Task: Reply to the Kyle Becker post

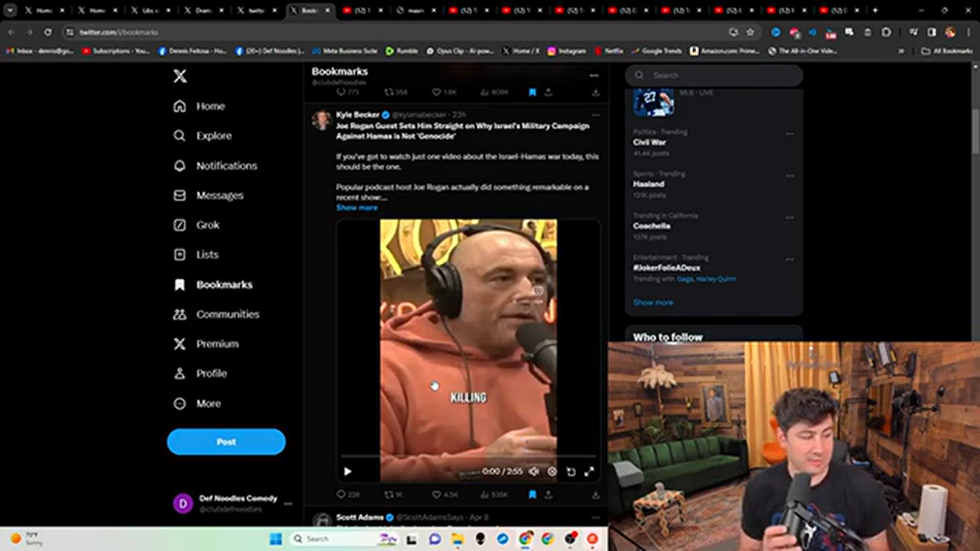Action: coord(348,494)
